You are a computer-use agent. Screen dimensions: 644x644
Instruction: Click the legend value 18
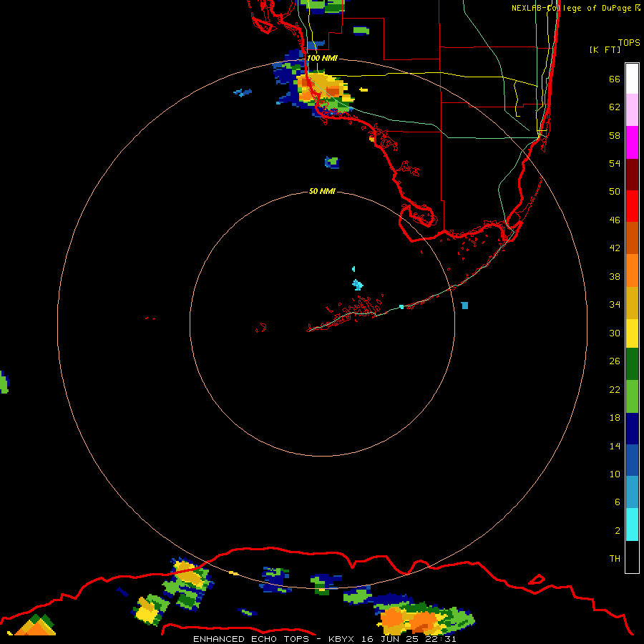(615, 418)
